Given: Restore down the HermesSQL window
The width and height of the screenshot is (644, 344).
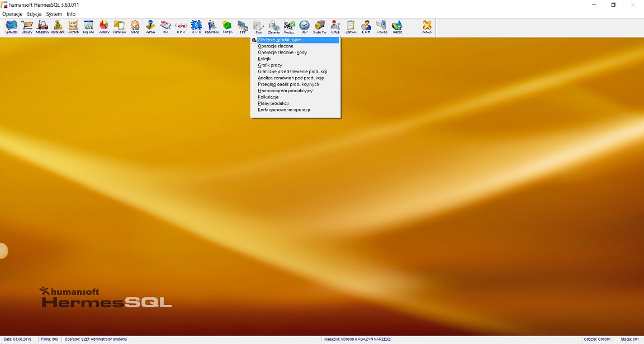Looking at the screenshot, I should (613, 5).
